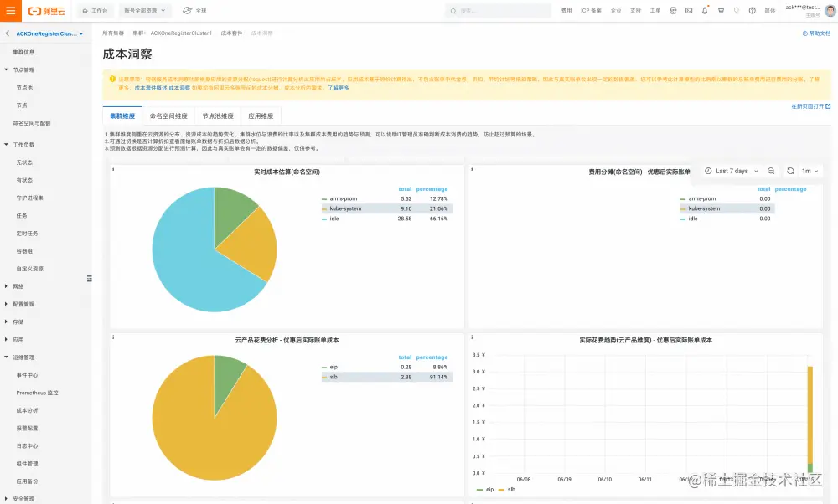Click the back arrow beside cluster name
Screen dimensions: 838x504
[8, 33]
